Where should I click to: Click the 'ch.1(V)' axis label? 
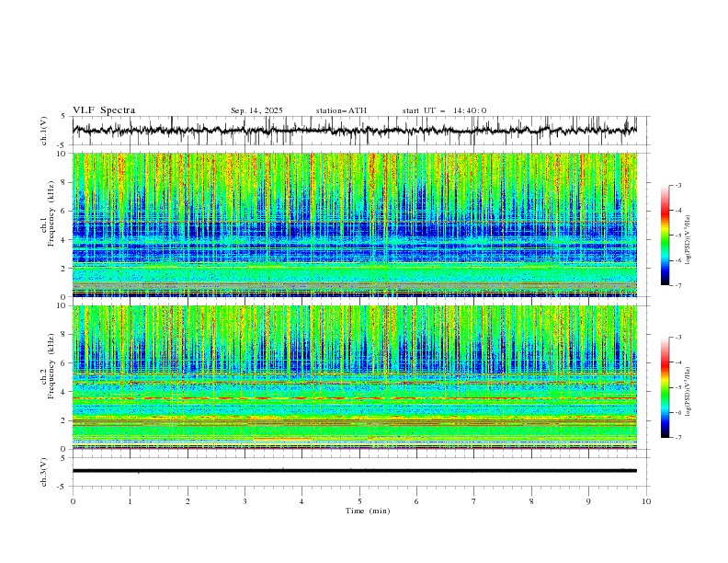[44, 131]
